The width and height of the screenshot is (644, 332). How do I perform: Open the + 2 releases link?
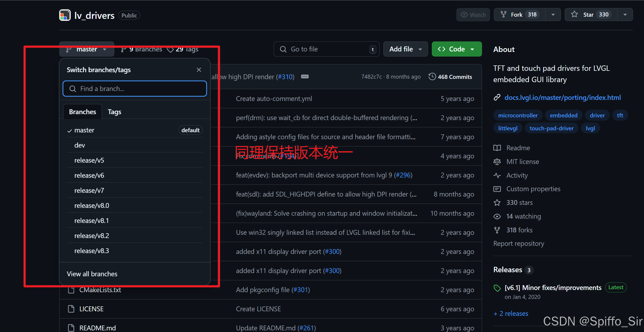511,314
